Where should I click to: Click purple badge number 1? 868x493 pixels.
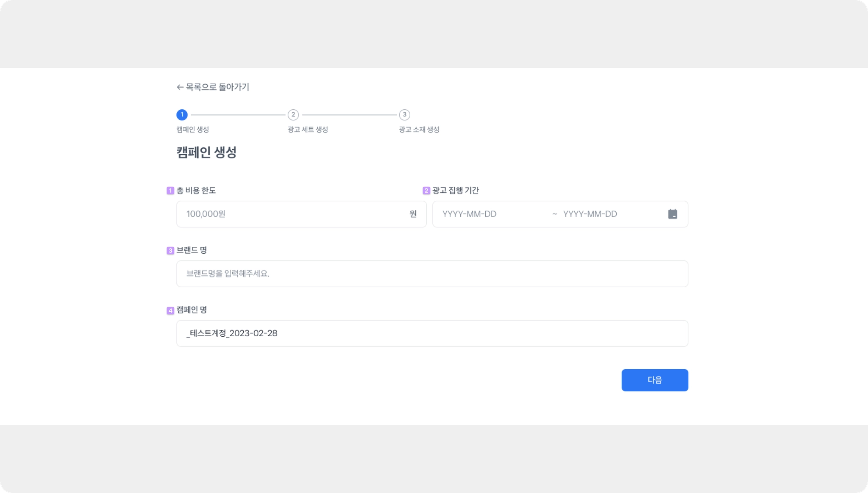click(170, 191)
